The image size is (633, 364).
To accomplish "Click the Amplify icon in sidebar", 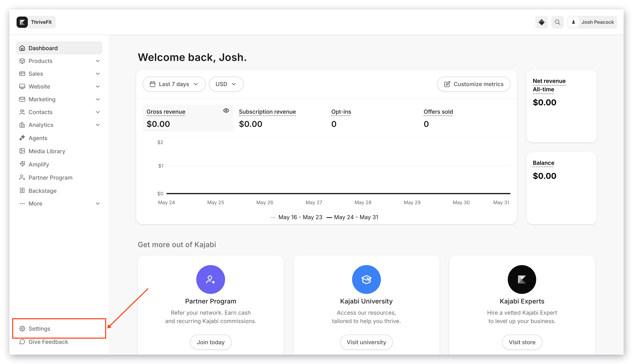I will (x=22, y=164).
